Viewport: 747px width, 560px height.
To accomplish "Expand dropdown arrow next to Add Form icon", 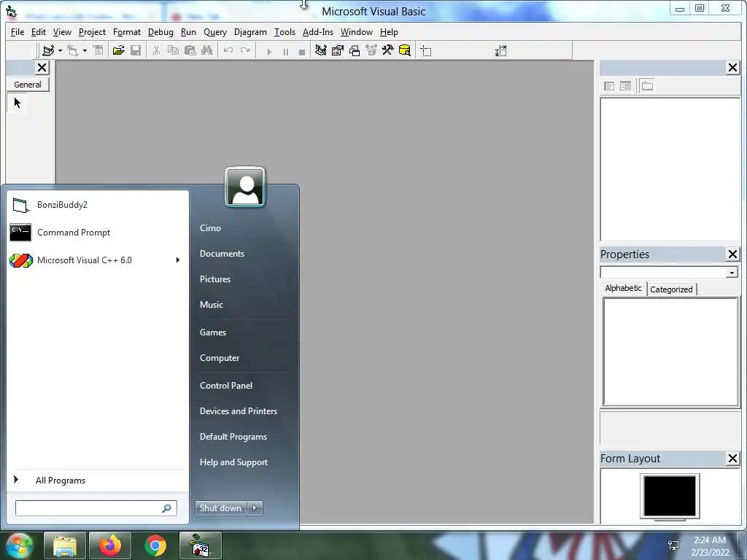I will pos(85,50).
